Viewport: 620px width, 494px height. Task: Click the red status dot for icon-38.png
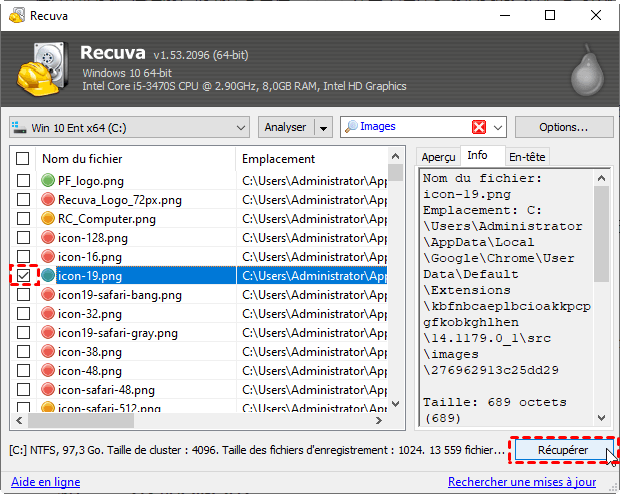tap(48, 351)
